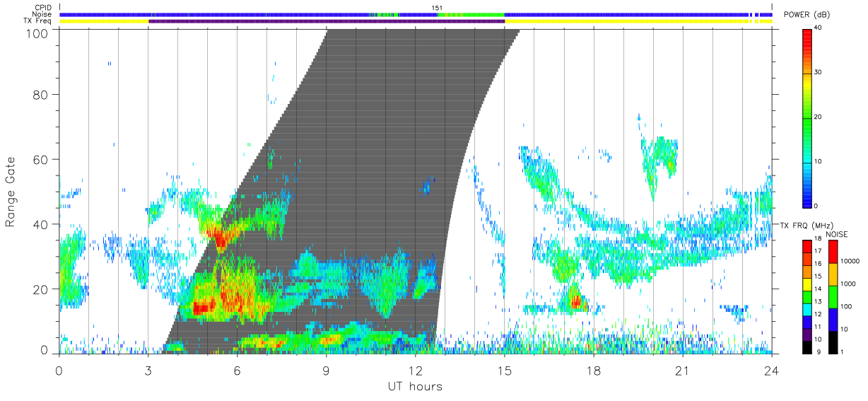
Task: Click the red echo near 17.5 UT
Action: pos(577,302)
